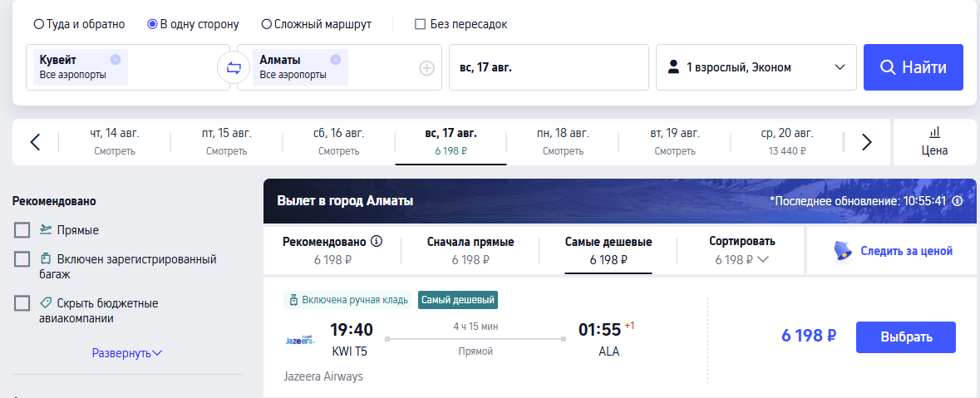Click Выбрать for Jazeera Airways flight

point(906,337)
